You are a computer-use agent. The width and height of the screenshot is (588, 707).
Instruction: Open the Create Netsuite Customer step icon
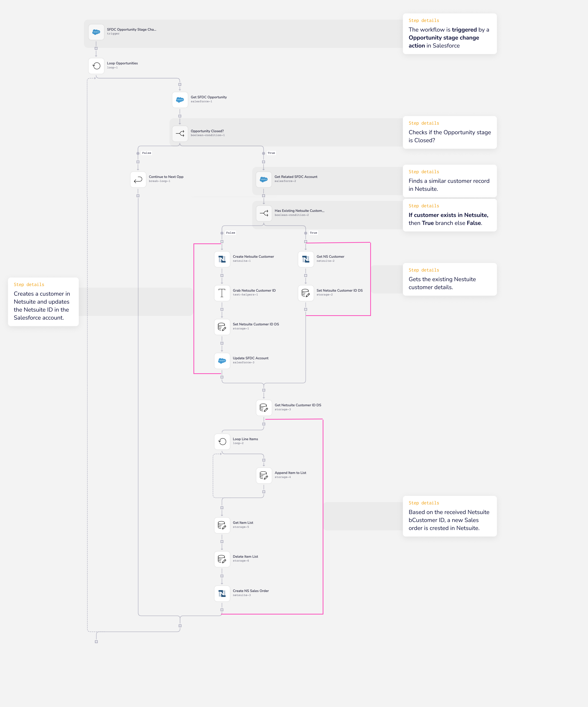tap(222, 259)
